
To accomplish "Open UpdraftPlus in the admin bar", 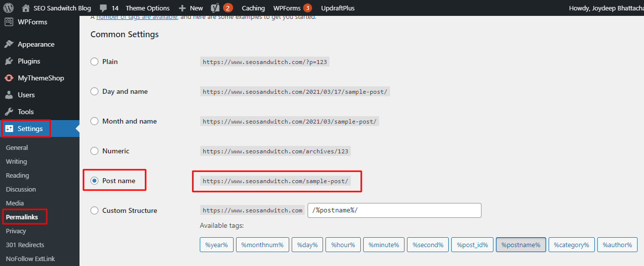I will tap(337, 8).
